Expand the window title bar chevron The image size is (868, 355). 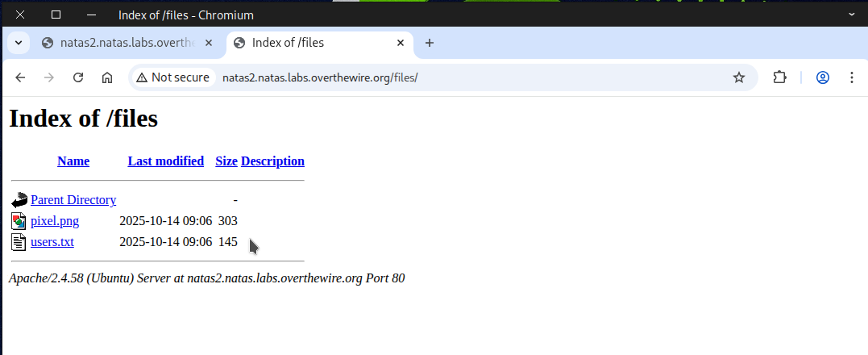click(852, 15)
